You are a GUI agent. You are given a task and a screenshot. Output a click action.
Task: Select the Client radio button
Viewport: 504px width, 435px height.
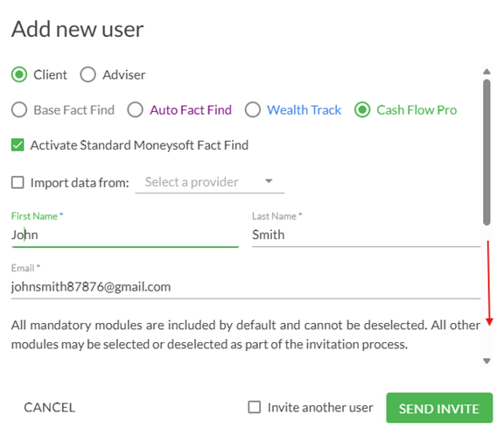pyautogui.click(x=19, y=74)
